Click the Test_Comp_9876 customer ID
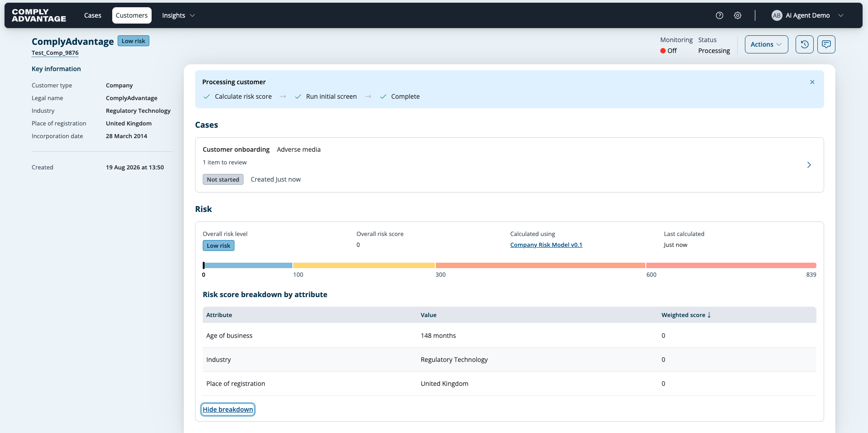 point(55,53)
